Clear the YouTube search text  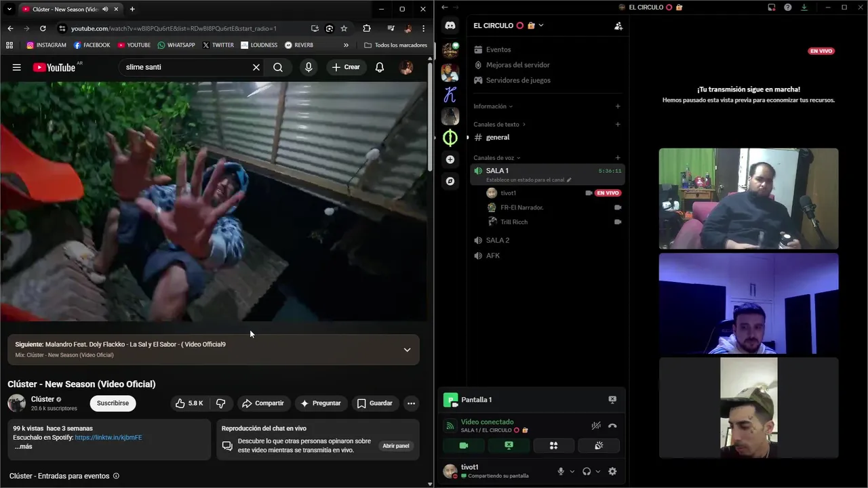[x=256, y=67]
